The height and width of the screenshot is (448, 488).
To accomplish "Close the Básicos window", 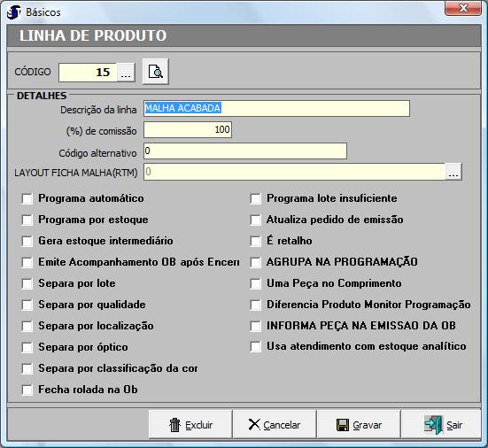I will point(463,8).
